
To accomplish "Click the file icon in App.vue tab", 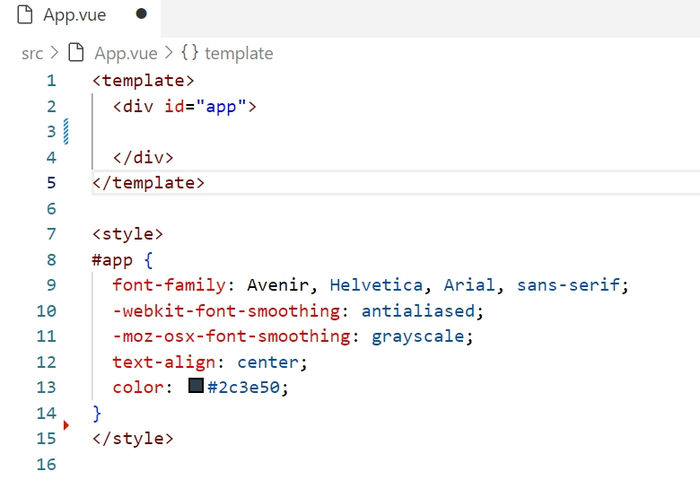I will pyautogui.click(x=25, y=15).
